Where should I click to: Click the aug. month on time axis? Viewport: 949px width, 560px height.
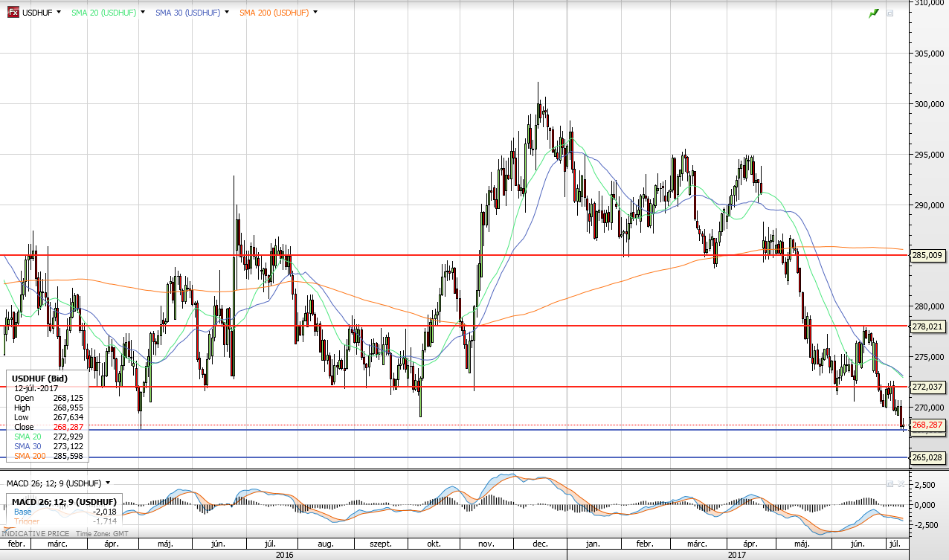[325, 544]
